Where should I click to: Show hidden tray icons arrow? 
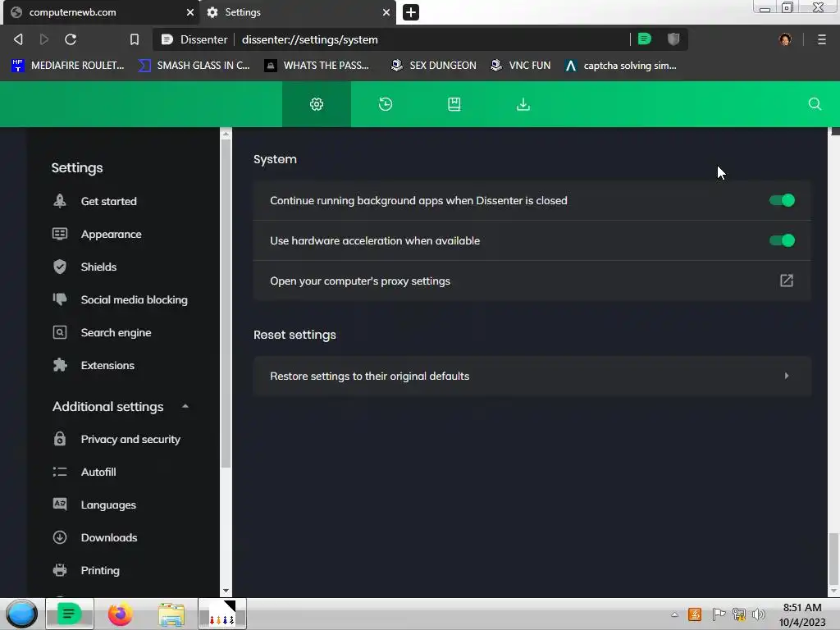(674, 614)
